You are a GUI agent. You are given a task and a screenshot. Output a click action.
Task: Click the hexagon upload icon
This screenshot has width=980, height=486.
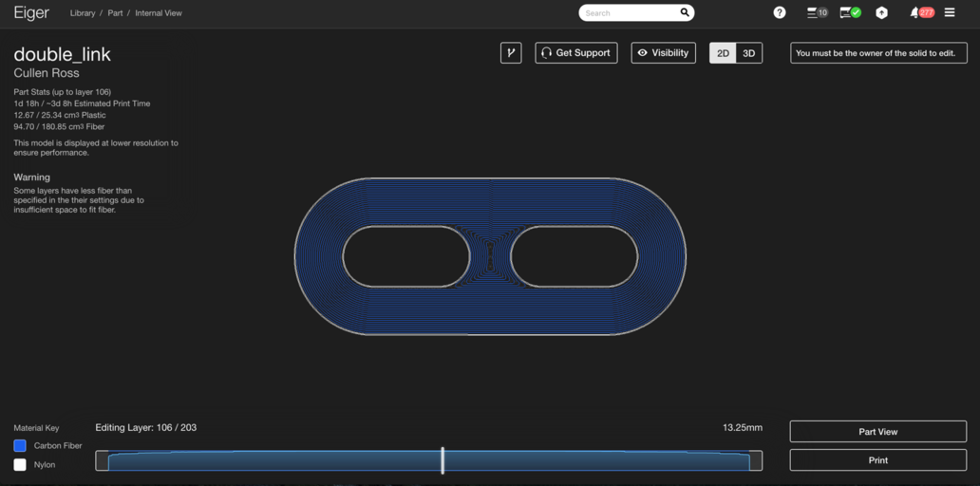pos(881,12)
